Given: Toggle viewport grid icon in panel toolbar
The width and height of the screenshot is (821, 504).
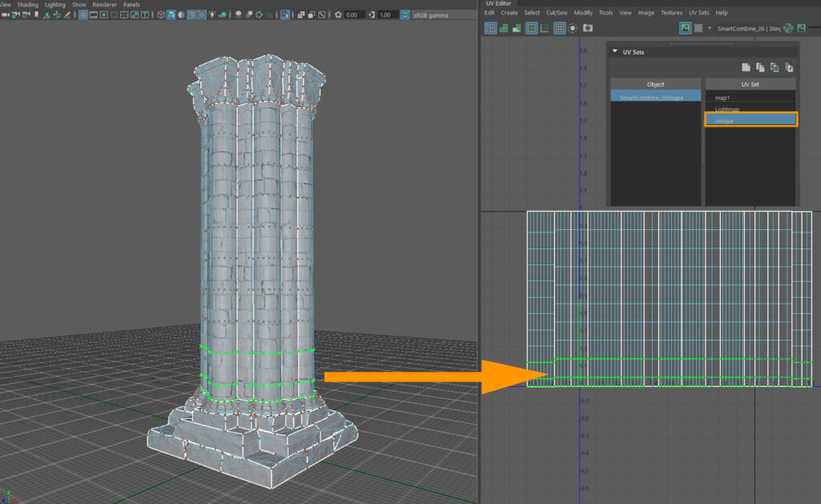Looking at the screenshot, I should point(83,14).
